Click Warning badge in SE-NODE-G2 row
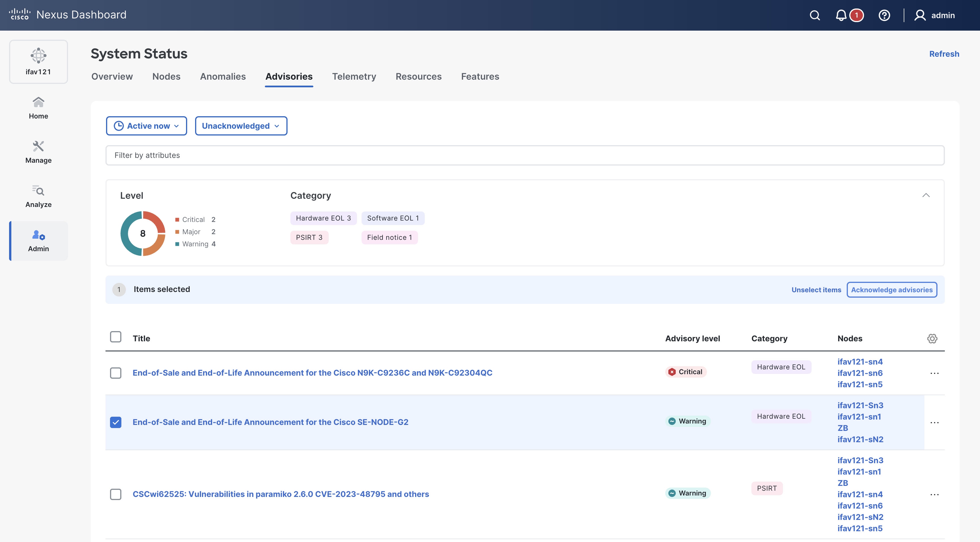 tap(688, 421)
